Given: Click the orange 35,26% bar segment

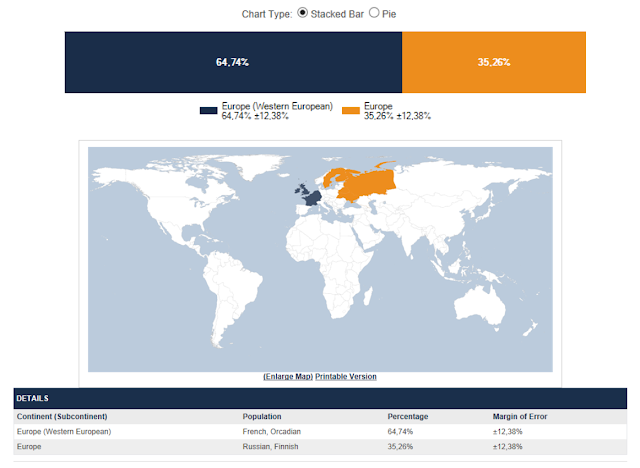Looking at the screenshot, I should [493, 62].
